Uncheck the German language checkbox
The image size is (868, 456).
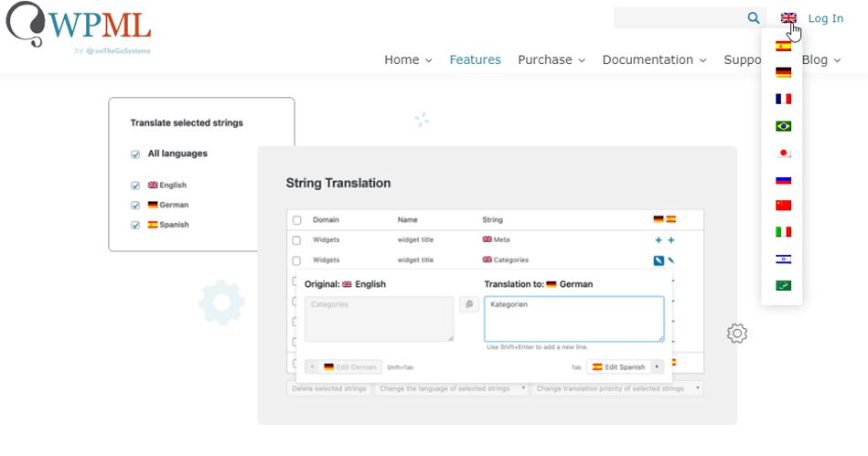pos(135,206)
